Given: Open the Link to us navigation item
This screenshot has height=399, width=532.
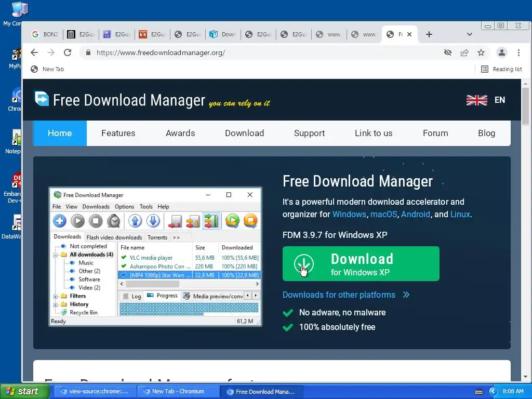Looking at the screenshot, I should tap(373, 133).
